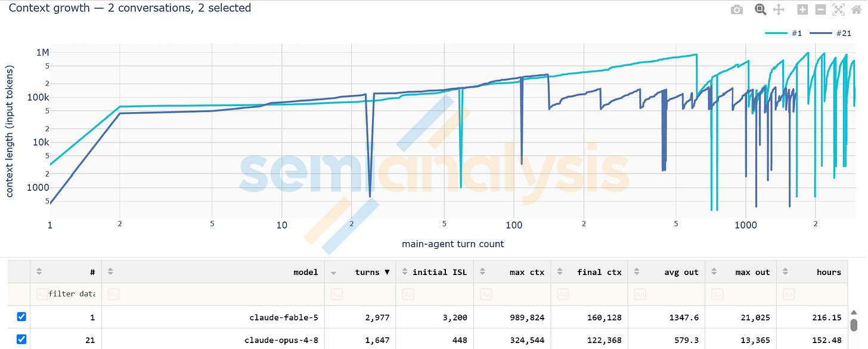Select the 448 initial ISL cell
The height and width of the screenshot is (349, 868).
point(435,339)
